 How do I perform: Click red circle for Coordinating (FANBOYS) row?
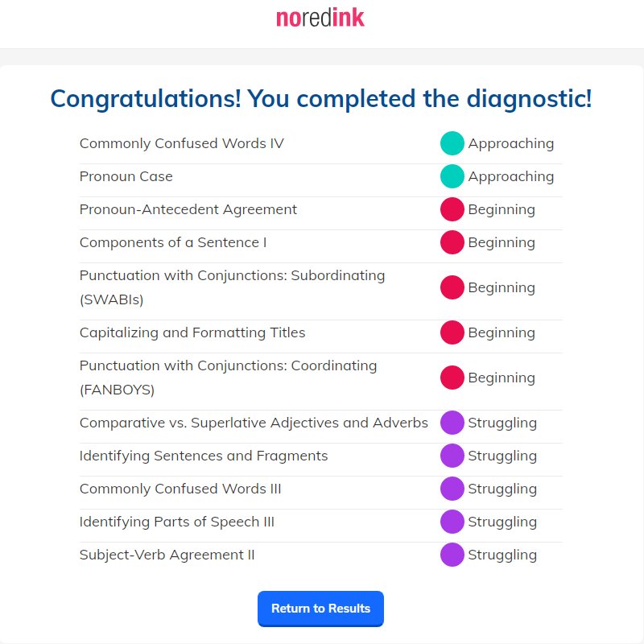tap(452, 378)
